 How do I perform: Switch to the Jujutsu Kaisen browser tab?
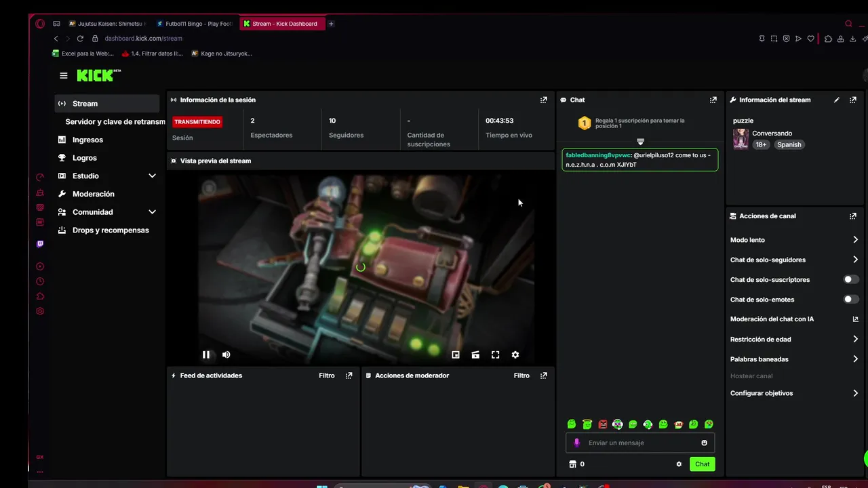(107, 24)
